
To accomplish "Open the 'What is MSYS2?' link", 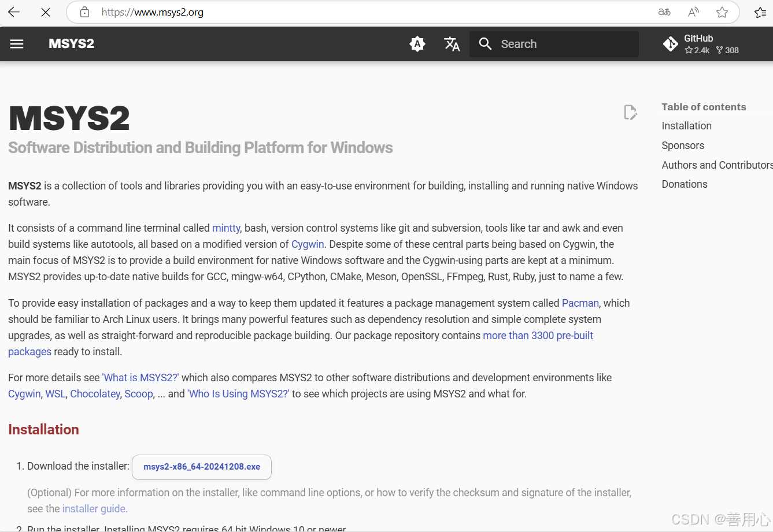I will pos(140,378).
